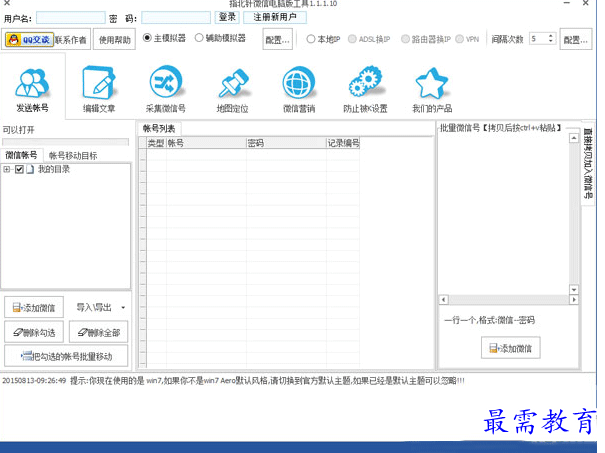The width and height of the screenshot is (605, 453).
Task: Focus the 密码 input field
Action: [x=176, y=18]
